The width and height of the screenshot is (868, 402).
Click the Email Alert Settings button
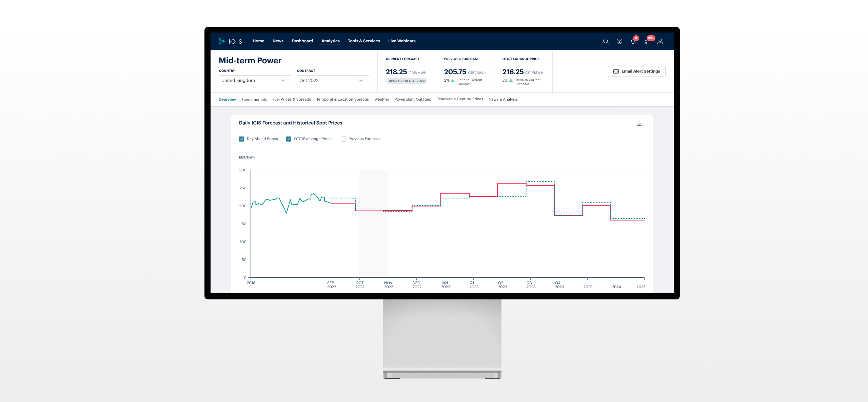[636, 71]
